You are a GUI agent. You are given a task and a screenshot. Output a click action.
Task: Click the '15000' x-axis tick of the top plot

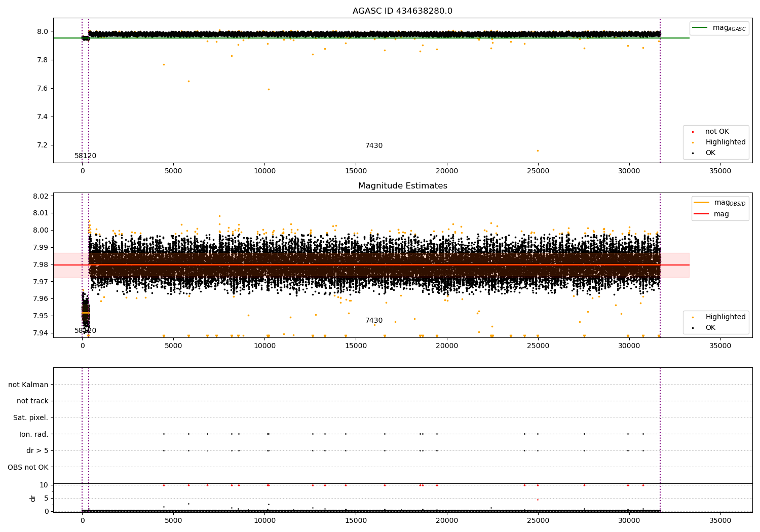pos(356,171)
